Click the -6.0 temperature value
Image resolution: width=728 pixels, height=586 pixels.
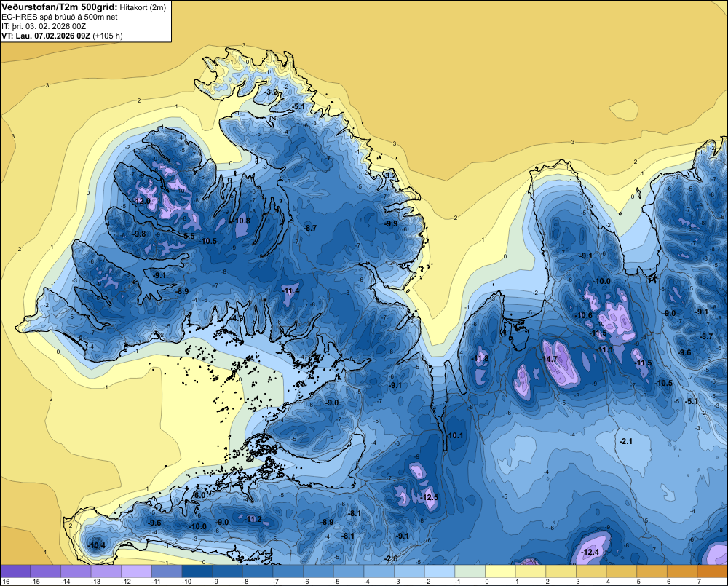click(199, 496)
